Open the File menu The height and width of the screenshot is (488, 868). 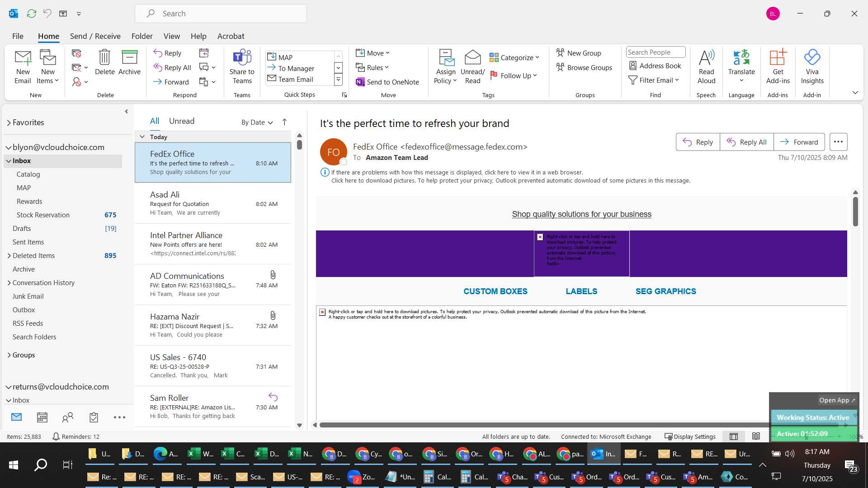pyautogui.click(x=18, y=36)
